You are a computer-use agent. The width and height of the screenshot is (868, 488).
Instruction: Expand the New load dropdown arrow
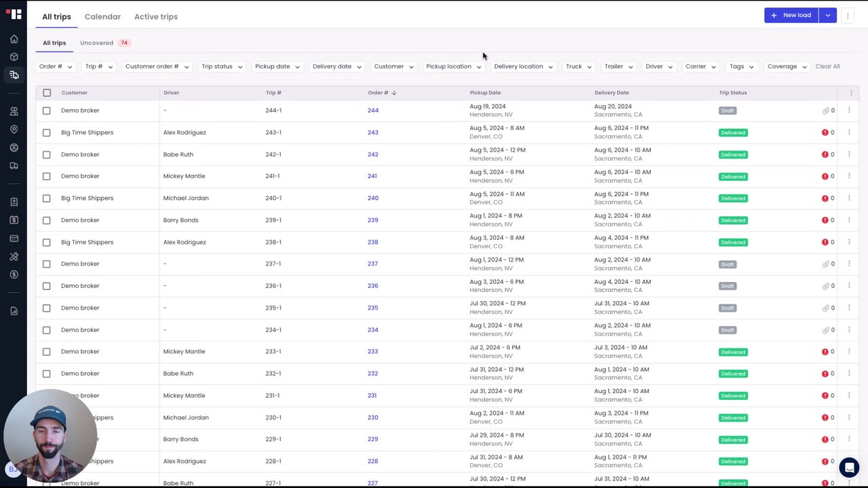827,16
